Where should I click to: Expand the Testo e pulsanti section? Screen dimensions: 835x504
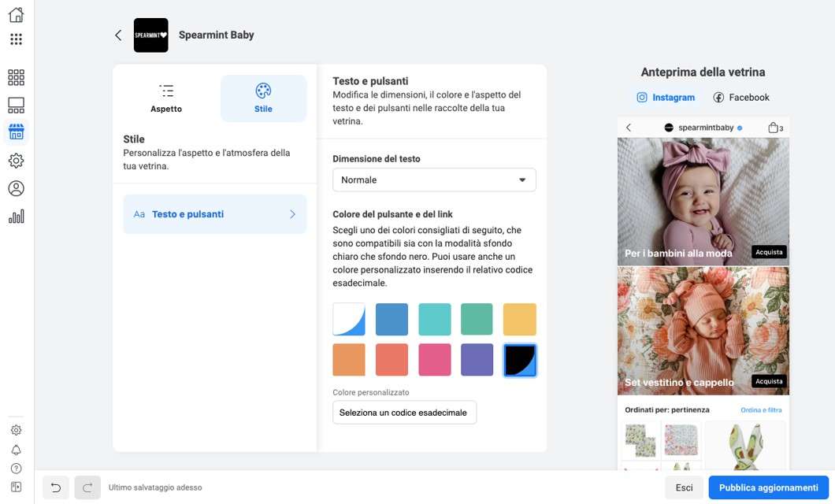coord(215,214)
